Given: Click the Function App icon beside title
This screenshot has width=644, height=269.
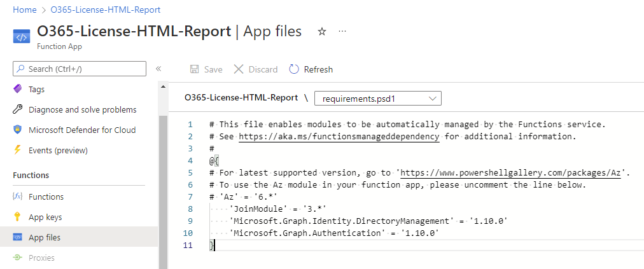Looking at the screenshot, I should [x=22, y=36].
